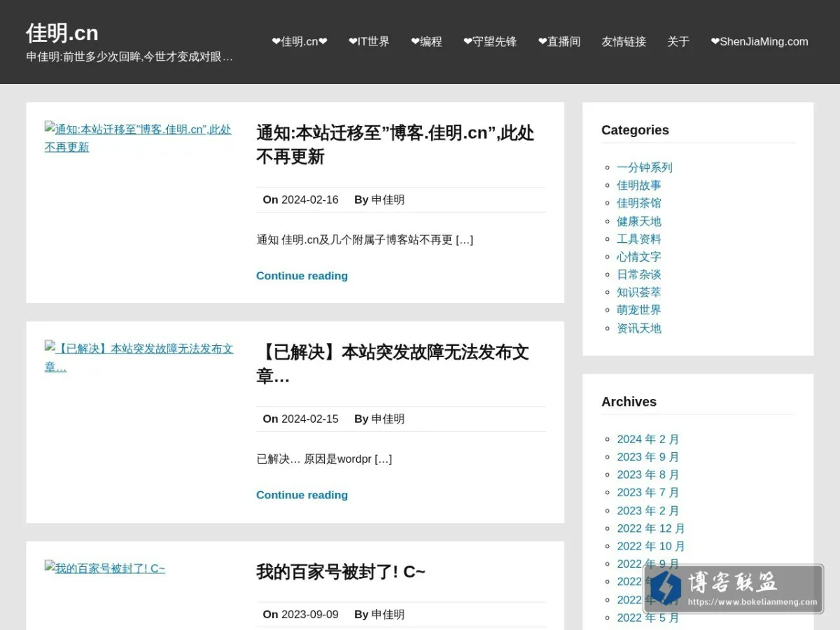Open author 申佳明 on the 2024-02-15 post
The height and width of the screenshot is (630, 840).
(x=388, y=419)
